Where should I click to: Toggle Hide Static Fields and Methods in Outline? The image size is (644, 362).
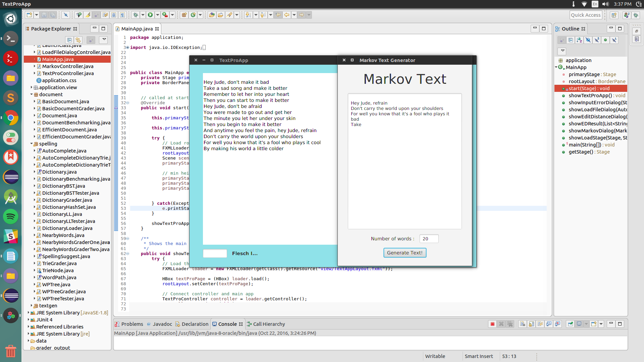[x=597, y=40]
